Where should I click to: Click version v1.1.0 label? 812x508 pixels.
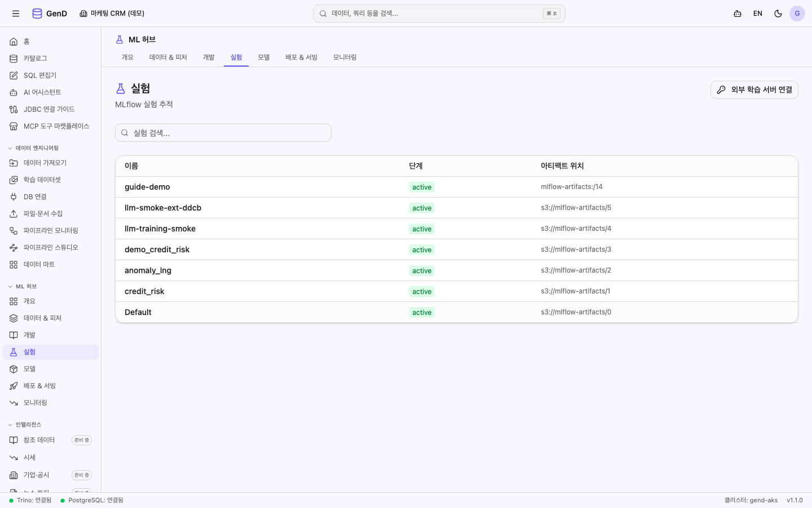point(795,500)
